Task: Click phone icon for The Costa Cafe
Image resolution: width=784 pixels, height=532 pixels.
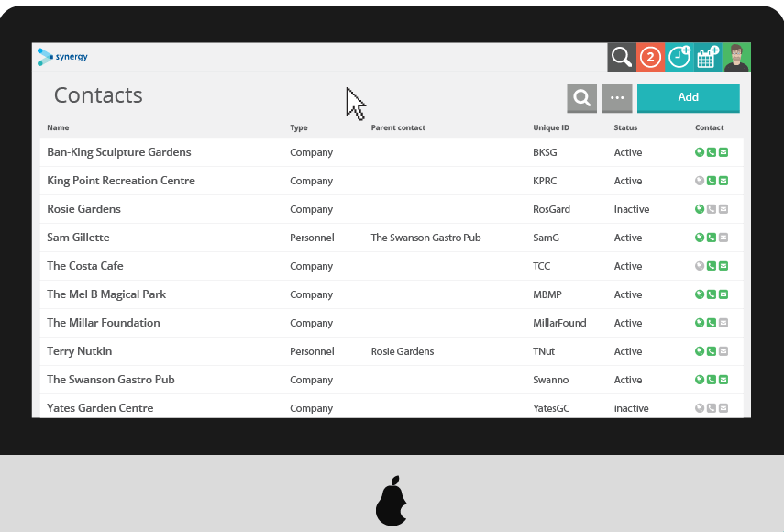Action: click(712, 266)
